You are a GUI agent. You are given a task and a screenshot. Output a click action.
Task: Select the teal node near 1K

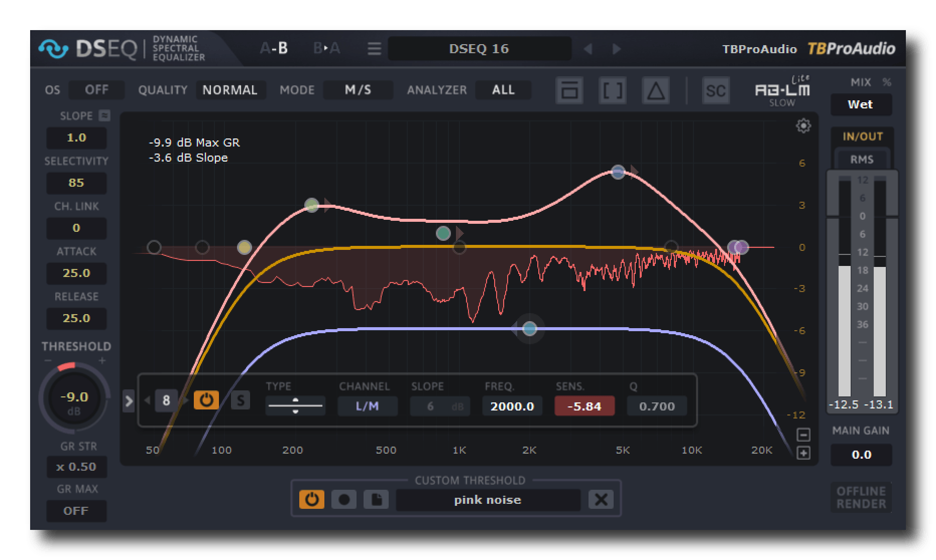click(443, 233)
